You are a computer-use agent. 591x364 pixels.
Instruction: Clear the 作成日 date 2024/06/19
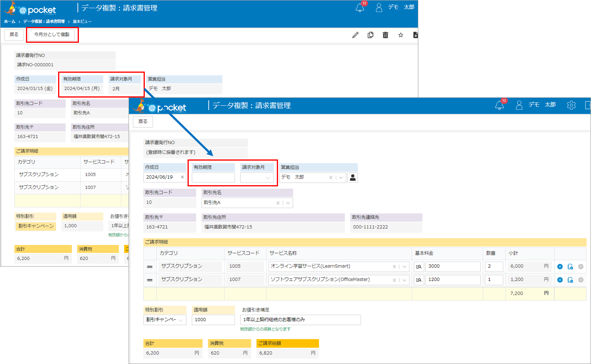[x=182, y=177]
